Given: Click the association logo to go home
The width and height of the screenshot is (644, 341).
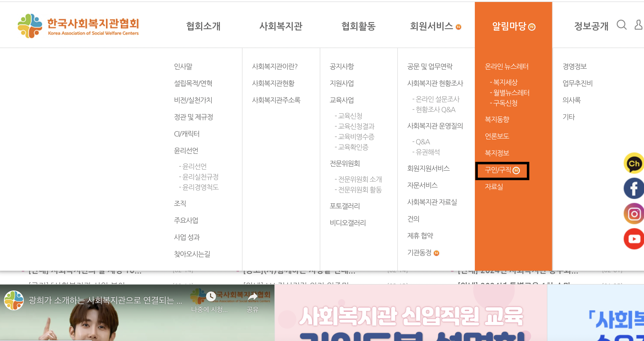Looking at the screenshot, I should 78,26.
